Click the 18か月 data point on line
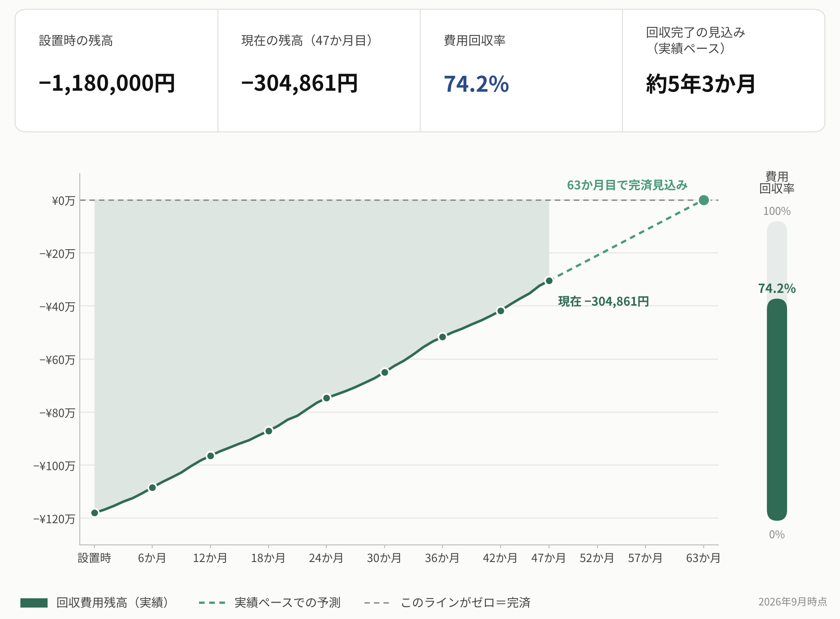 point(269,431)
